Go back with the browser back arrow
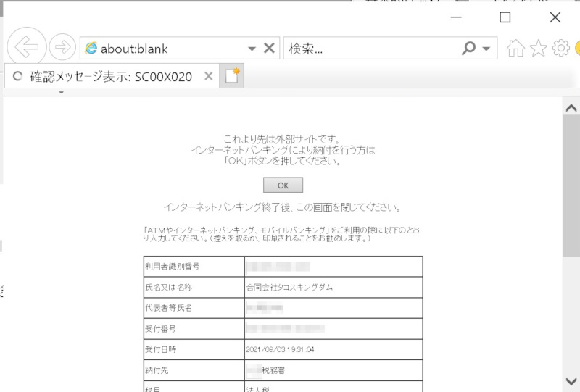This screenshot has height=392, width=580. pos(27,47)
